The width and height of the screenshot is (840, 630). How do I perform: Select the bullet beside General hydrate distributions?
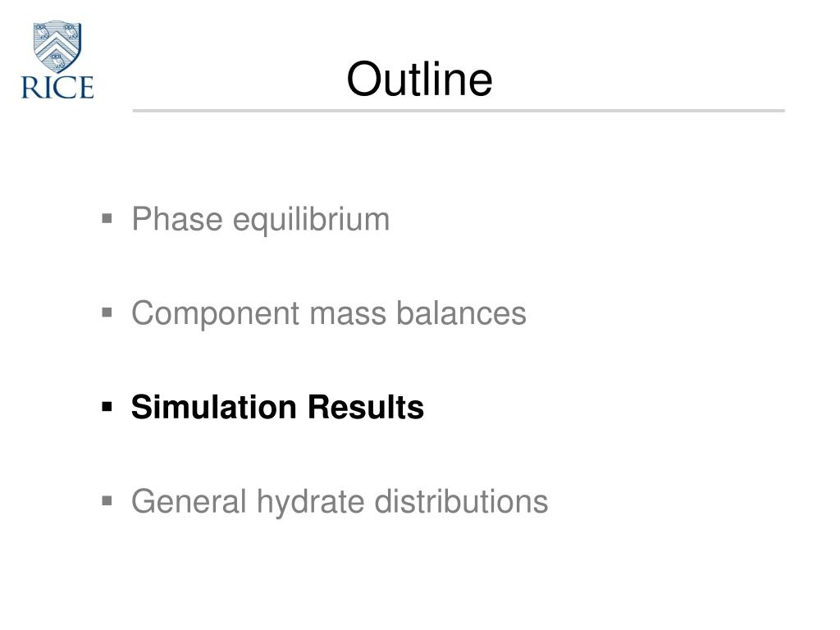tap(107, 501)
